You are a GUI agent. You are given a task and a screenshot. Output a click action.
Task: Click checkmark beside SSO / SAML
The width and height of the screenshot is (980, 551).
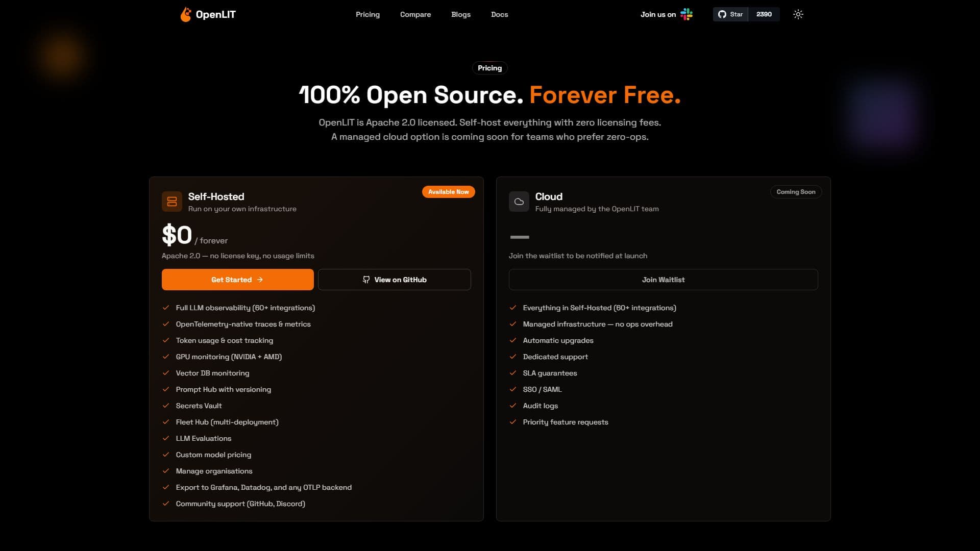pos(513,389)
